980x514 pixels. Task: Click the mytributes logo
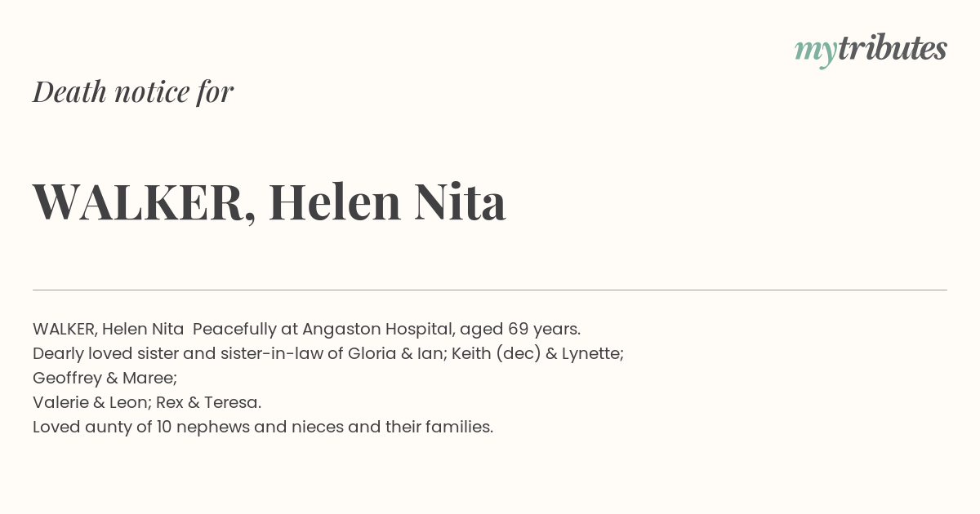coord(871,50)
